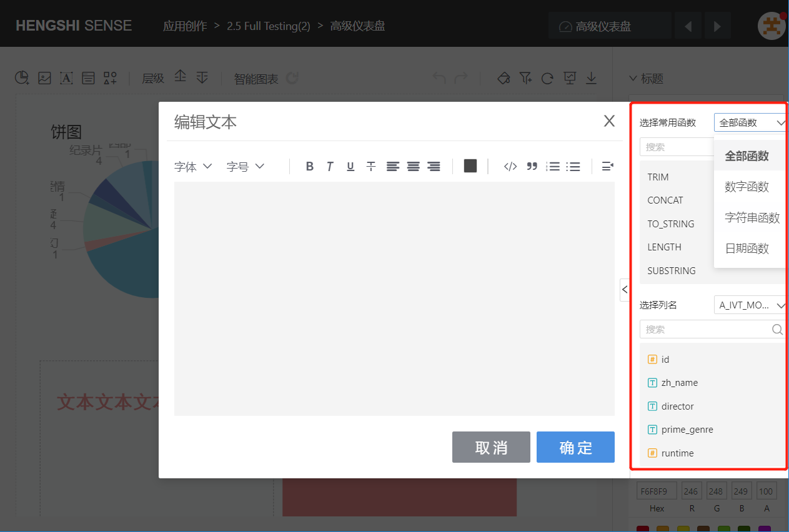The image size is (789, 532).
Task: Open the 高级仪表盘 dashboard selector
Action: click(610, 26)
